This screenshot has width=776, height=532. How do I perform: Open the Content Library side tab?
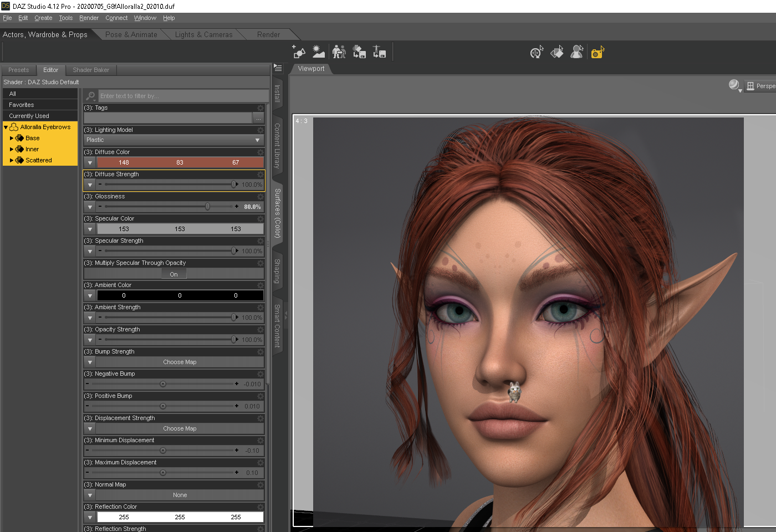(278, 146)
